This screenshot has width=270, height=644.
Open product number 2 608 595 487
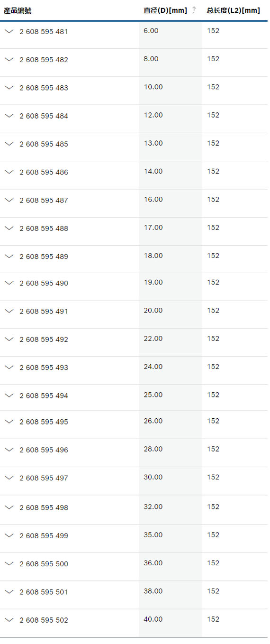[44, 200]
